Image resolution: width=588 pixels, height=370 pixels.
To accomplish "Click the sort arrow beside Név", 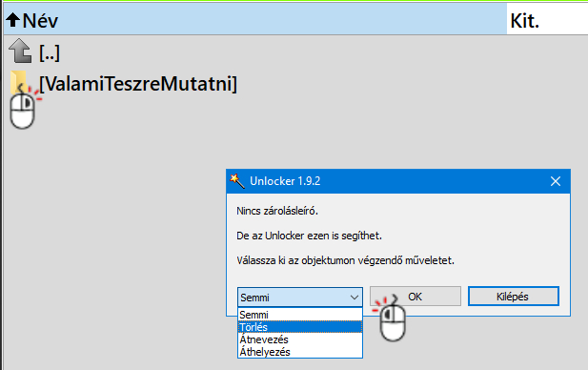I will coord(13,20).
